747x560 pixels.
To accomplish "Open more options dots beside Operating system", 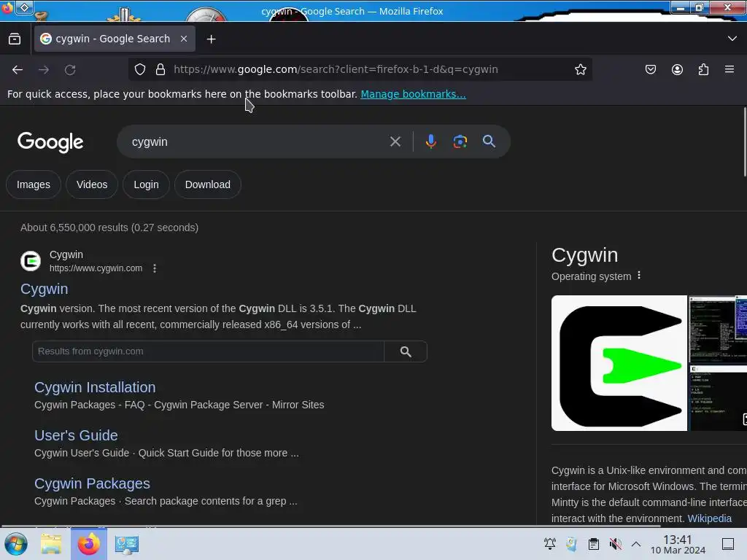I will coord(639,276).
